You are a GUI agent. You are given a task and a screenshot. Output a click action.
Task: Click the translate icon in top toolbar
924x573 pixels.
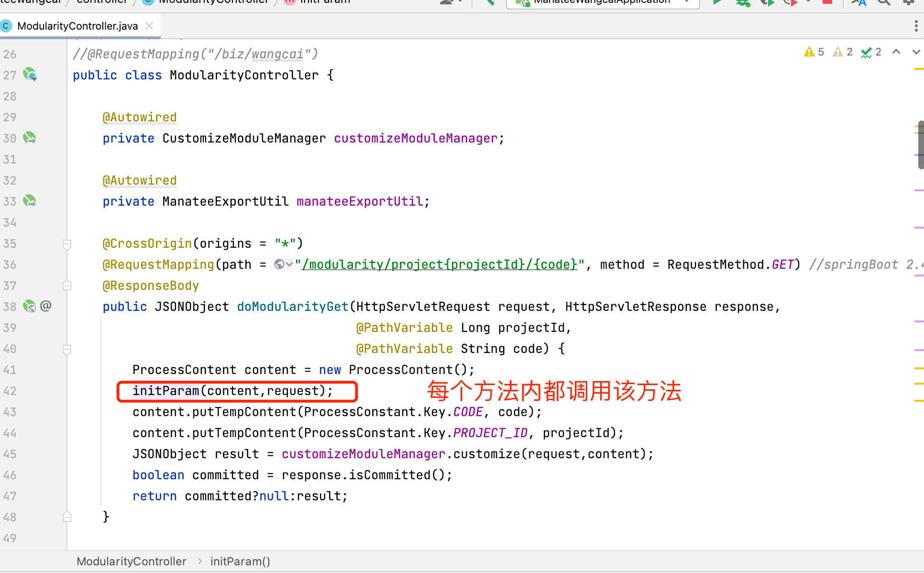[859, 2]
